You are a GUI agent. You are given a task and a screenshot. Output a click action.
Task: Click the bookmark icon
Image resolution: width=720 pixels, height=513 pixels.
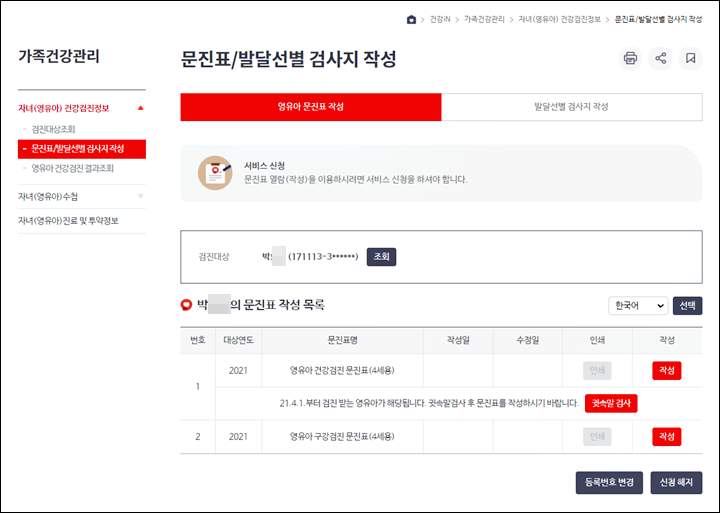point(691,58)
